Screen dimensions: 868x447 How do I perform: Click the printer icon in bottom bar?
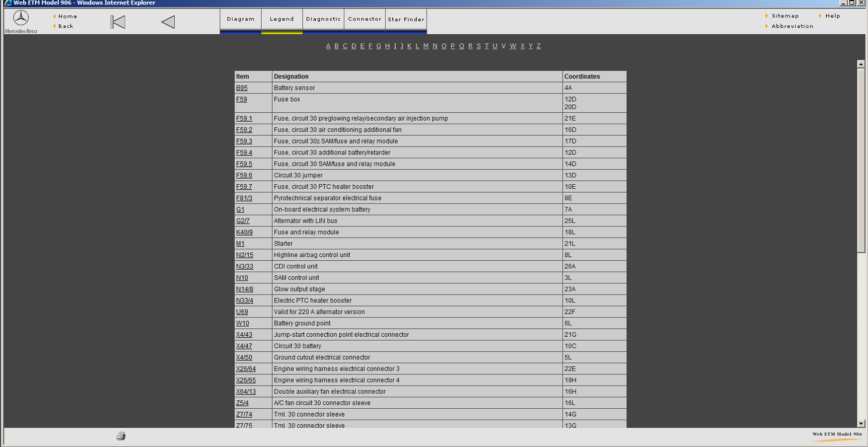[121, 436]
